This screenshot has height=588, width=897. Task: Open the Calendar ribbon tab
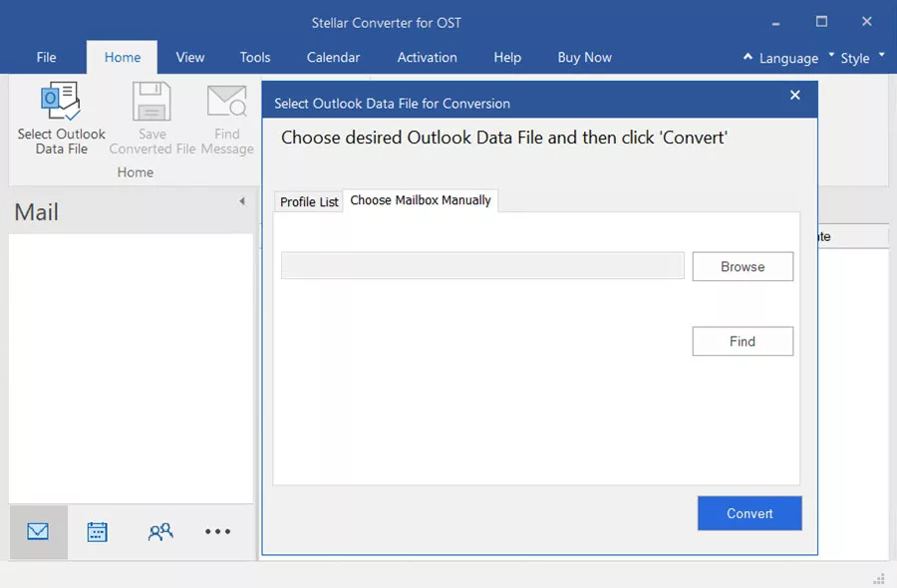(x=333, y=57)
